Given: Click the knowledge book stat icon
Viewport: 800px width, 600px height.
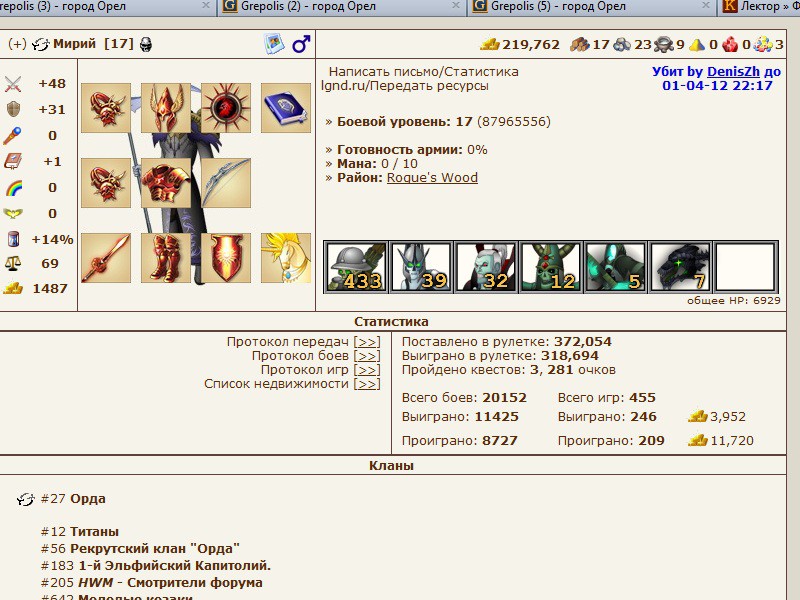Looking at the screenshot, I should (13, 161).
